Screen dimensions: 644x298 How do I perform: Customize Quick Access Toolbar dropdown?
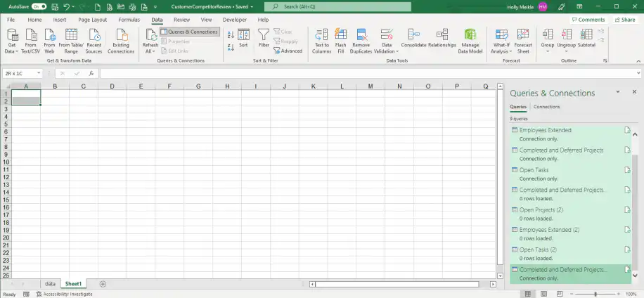tap(155, 7)
